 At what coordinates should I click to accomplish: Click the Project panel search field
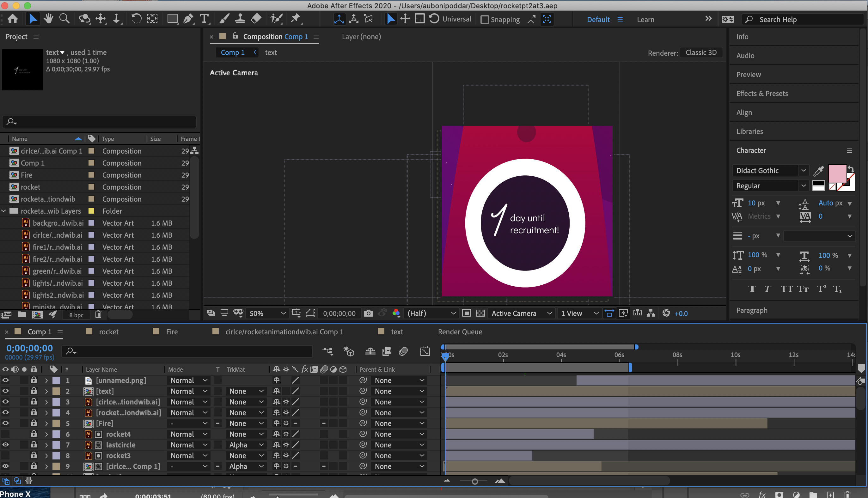click(99, 121)
